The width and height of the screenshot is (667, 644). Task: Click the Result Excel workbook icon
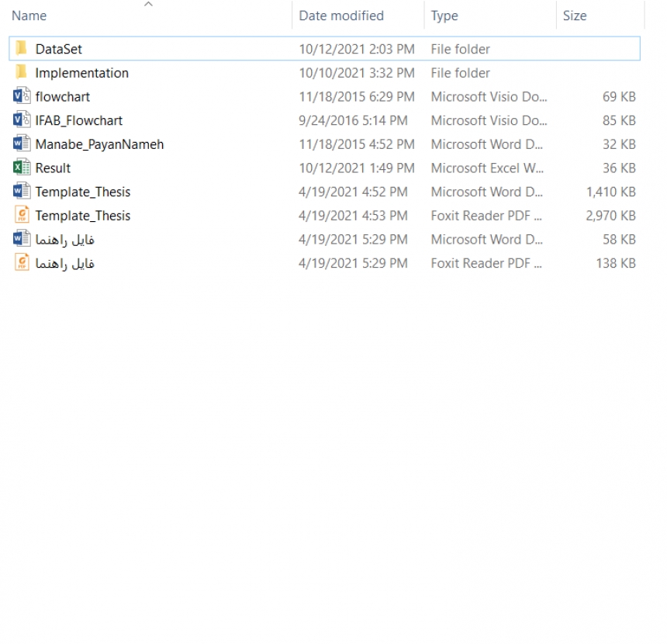[22, 168]
